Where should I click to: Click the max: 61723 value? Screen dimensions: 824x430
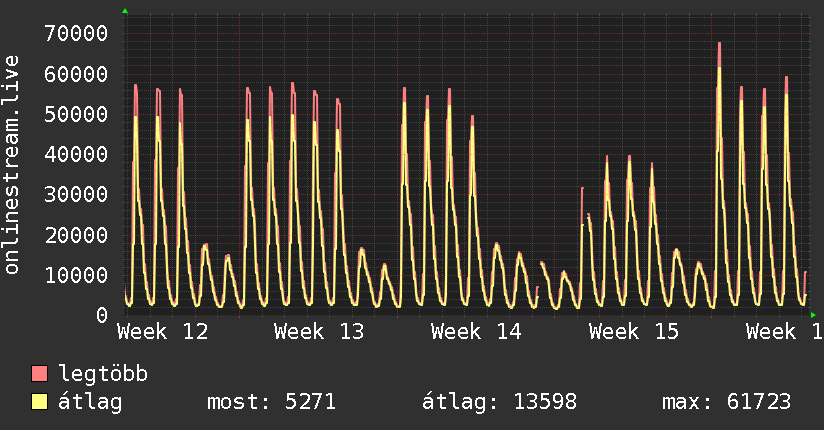click(726, 402)
